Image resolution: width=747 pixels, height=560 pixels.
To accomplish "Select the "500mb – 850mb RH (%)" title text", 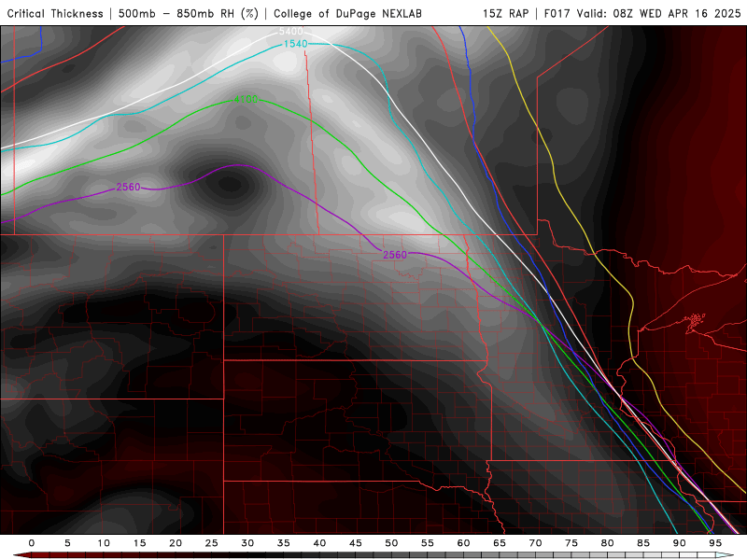I will coord(189,13).
